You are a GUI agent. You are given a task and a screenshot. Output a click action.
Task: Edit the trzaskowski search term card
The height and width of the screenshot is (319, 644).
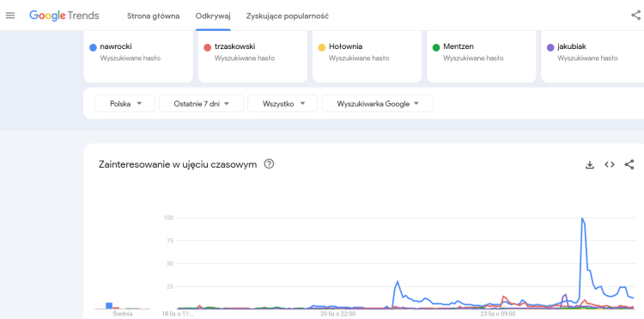coord(252,56)
